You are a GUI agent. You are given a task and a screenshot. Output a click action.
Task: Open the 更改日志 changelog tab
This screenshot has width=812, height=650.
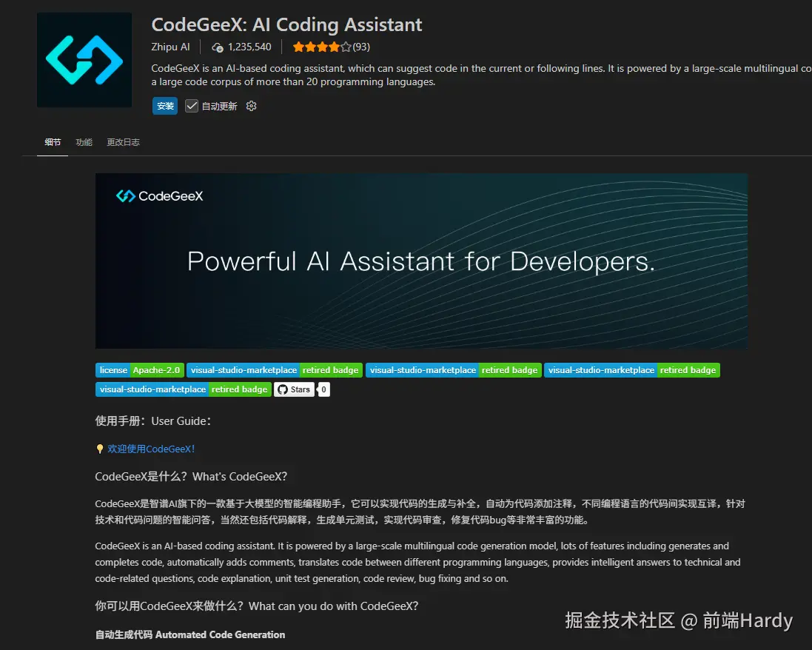[x=124, y=142]
